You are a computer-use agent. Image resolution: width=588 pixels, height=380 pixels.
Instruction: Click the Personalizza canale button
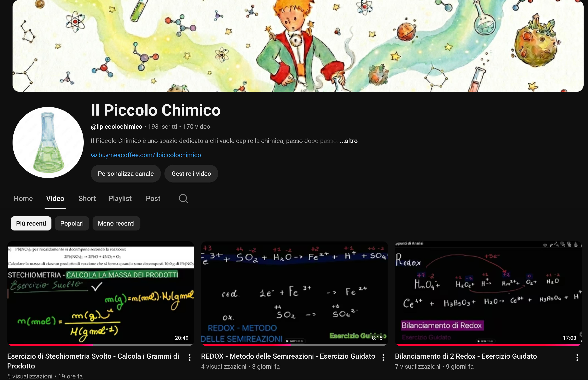[x=126, y=174]
